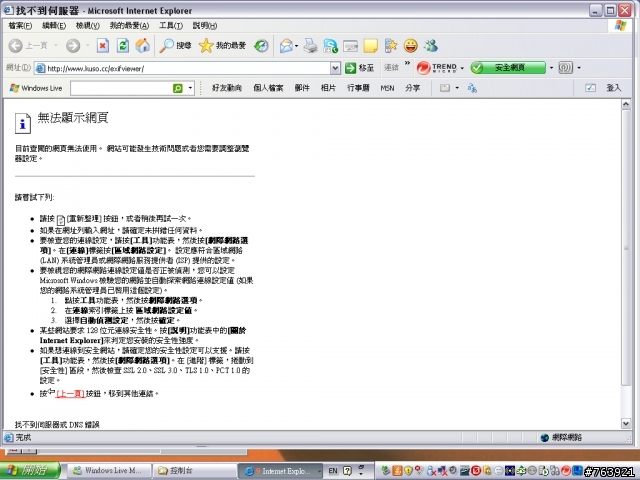The image size is (640, 480).
Task: Click the 上一頁 red link in page
Action: pyautogui.click(x=70, y=393)
